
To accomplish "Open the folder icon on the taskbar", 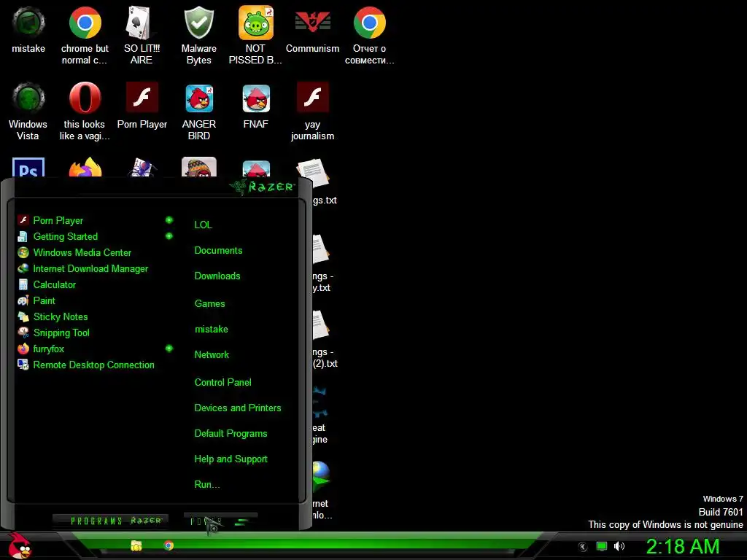I will point(136,545).
